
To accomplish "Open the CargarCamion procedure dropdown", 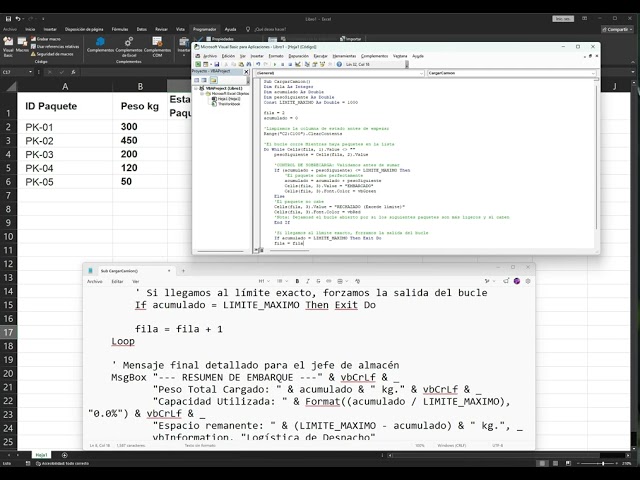I will coord(593,73).
